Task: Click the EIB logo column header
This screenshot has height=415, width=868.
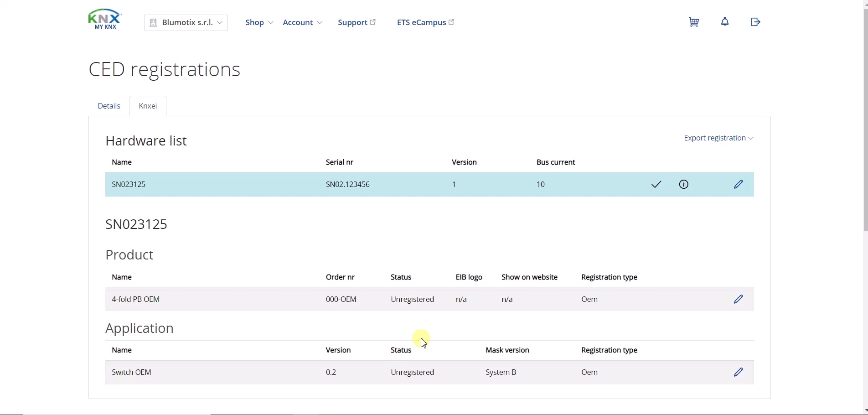Action: tap(469, 277)
